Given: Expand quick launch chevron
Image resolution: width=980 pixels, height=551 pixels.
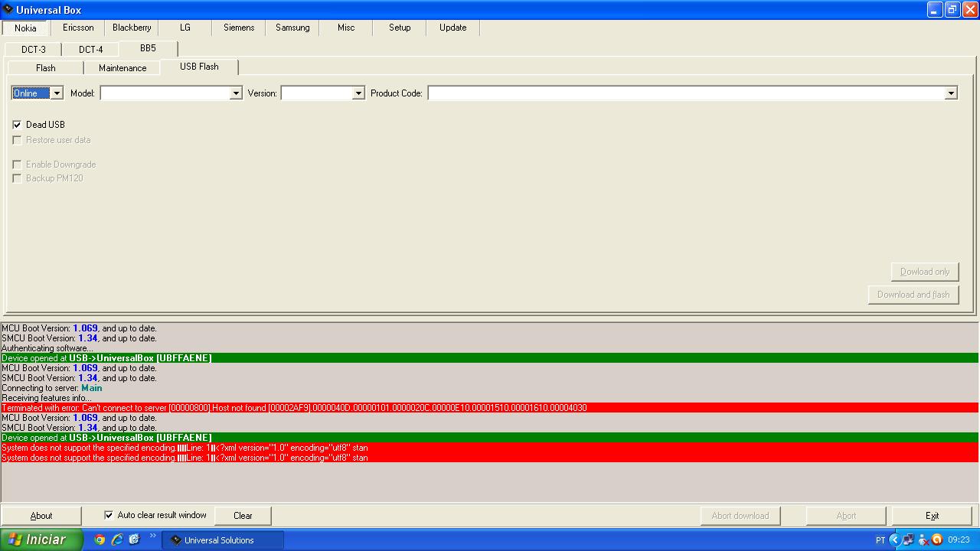Looking at the screenshot, I should coord(153,536).
